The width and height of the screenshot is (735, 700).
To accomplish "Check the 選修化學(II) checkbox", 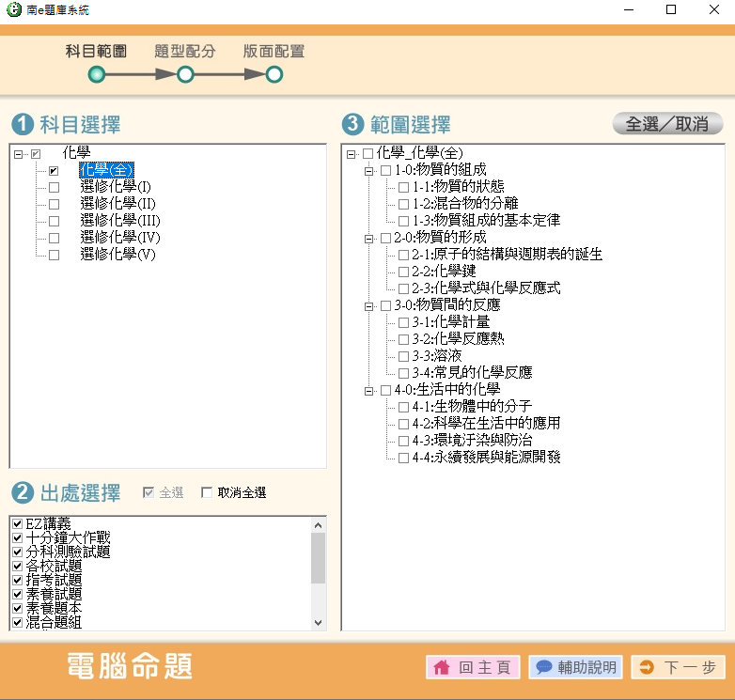I will (54, 204).
